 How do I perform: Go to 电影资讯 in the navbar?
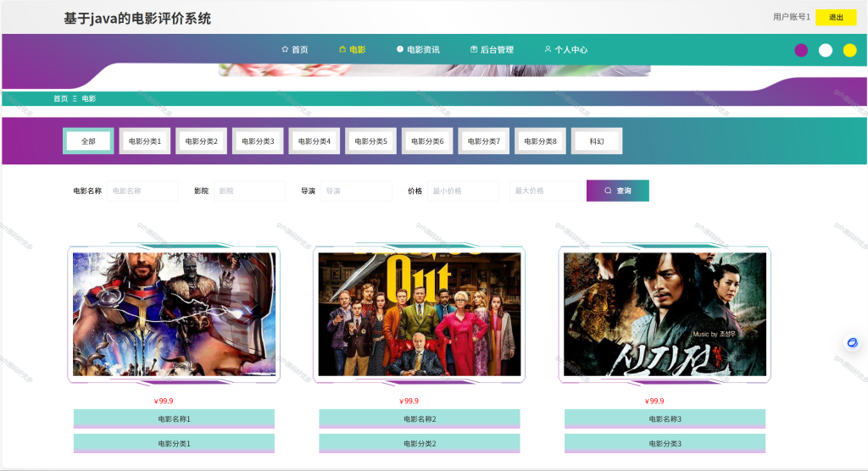[418, 50]
